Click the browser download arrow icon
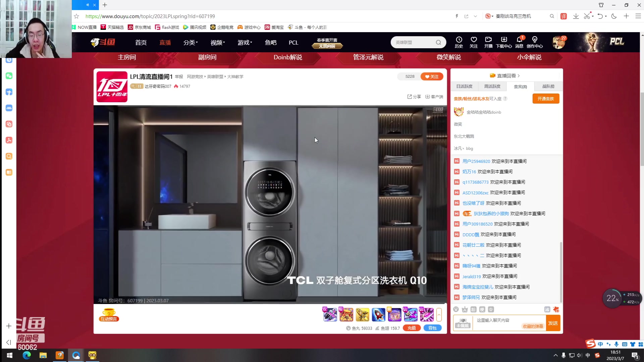 point(576,16)
